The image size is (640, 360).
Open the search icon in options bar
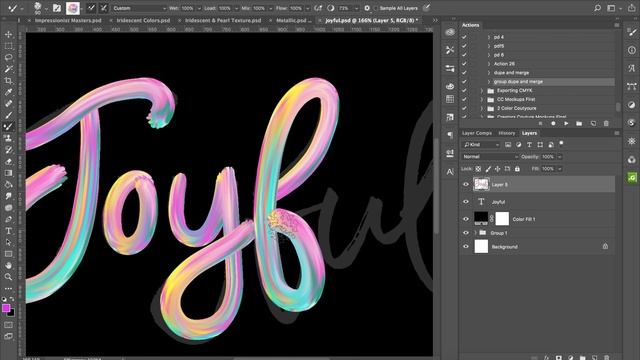coord(598,8)
